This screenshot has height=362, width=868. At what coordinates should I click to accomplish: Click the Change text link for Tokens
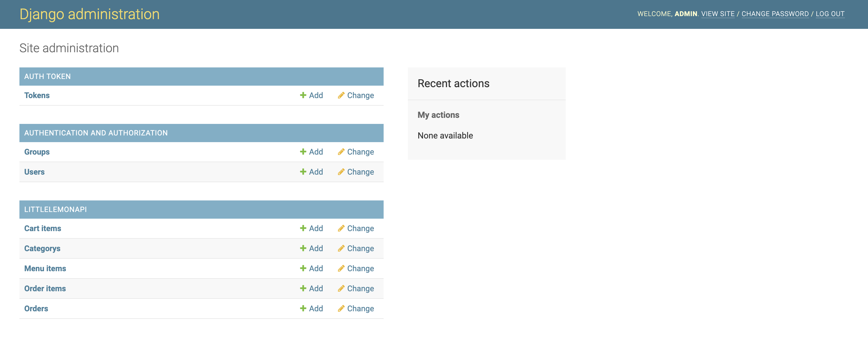click(x=360, y=95)
